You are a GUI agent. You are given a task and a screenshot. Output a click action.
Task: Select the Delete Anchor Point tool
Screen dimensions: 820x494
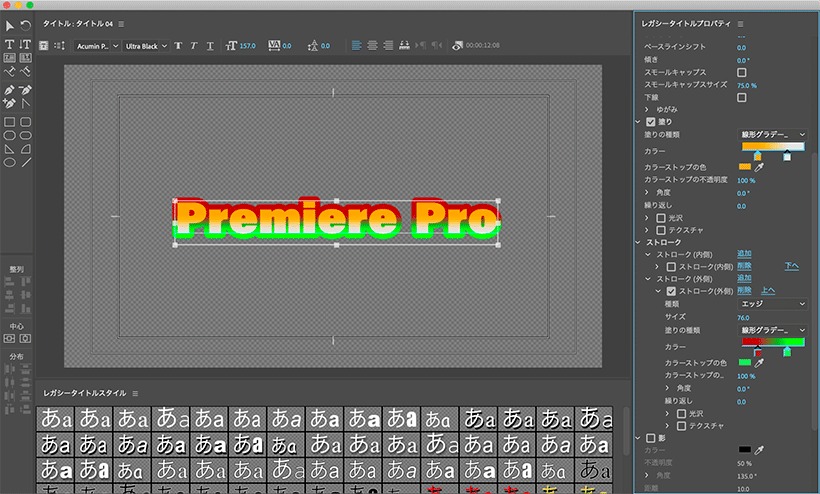pos(26,90)
